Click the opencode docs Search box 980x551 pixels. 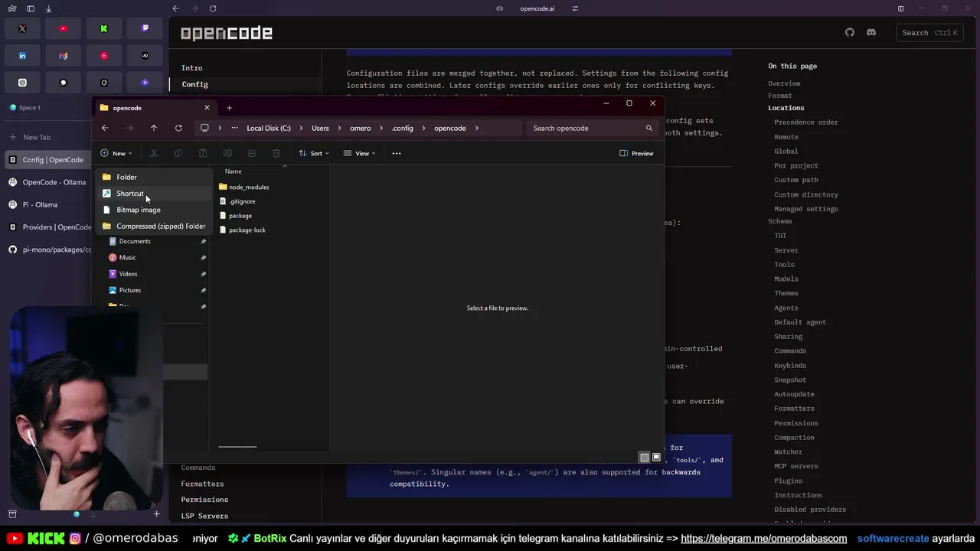pyautogui.click(x=929, y=32)
